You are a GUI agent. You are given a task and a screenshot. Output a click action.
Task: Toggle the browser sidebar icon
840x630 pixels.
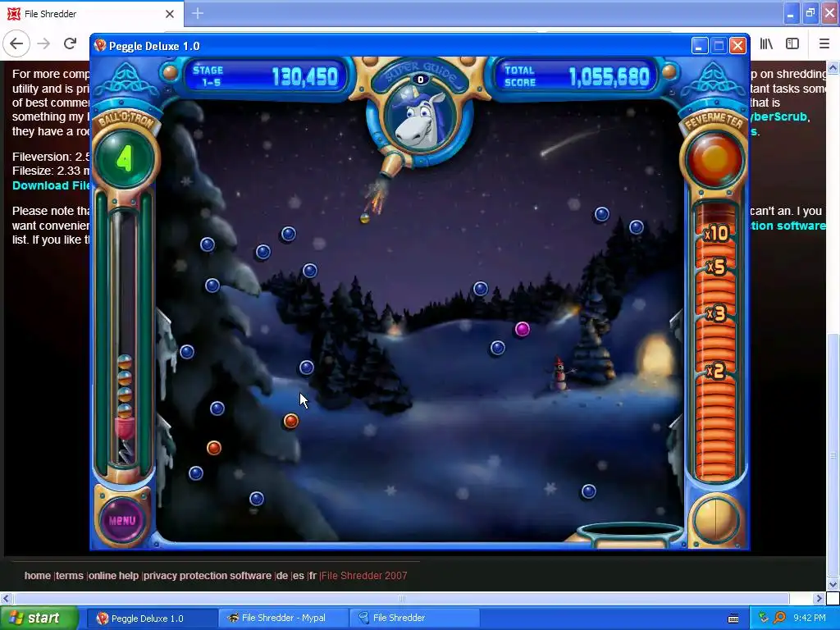792,44
